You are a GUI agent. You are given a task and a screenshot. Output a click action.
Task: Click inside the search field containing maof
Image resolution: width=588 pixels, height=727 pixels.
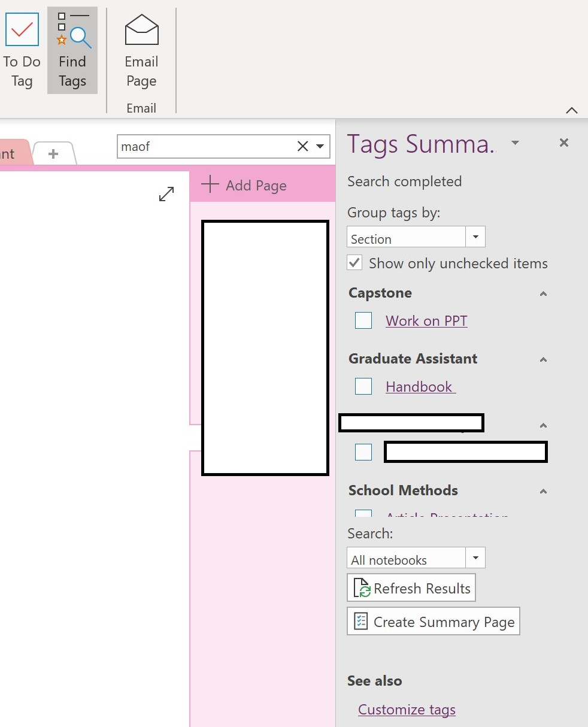204,146
